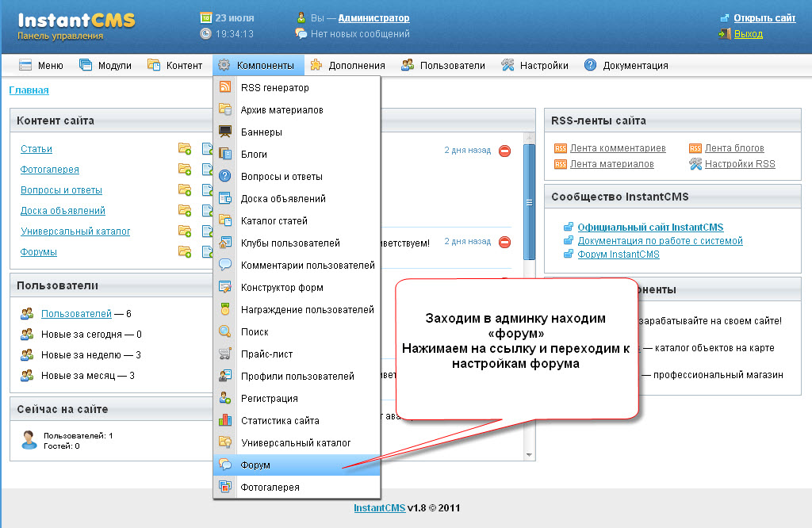Click the scrollbar up arrow in center panel
Viewport: 812px width, 528px height.
(x=529, y=138)
